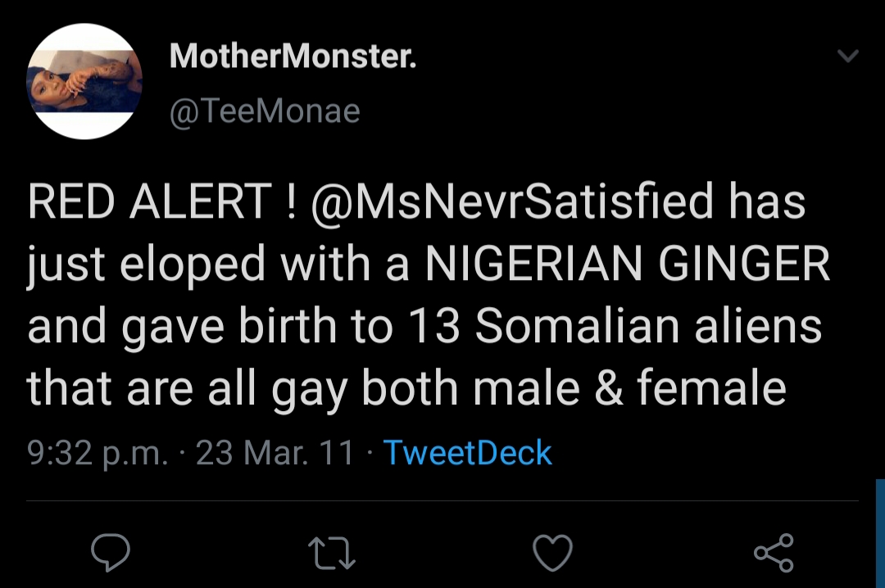The image size is (885, 588).
Task: Click the blue bar at right edge
Action: coord(880,532)
